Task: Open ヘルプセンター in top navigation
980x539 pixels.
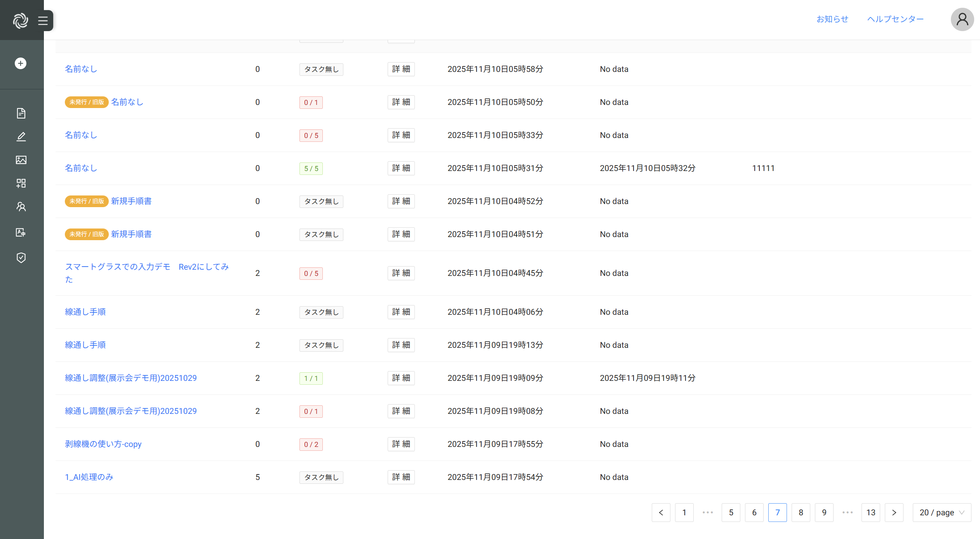Action: coord(895,19)
